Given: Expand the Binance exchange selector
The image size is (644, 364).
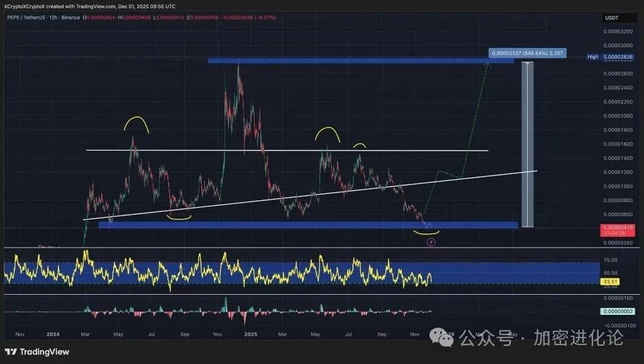Looking at the screenshot, I should (71, 17).
